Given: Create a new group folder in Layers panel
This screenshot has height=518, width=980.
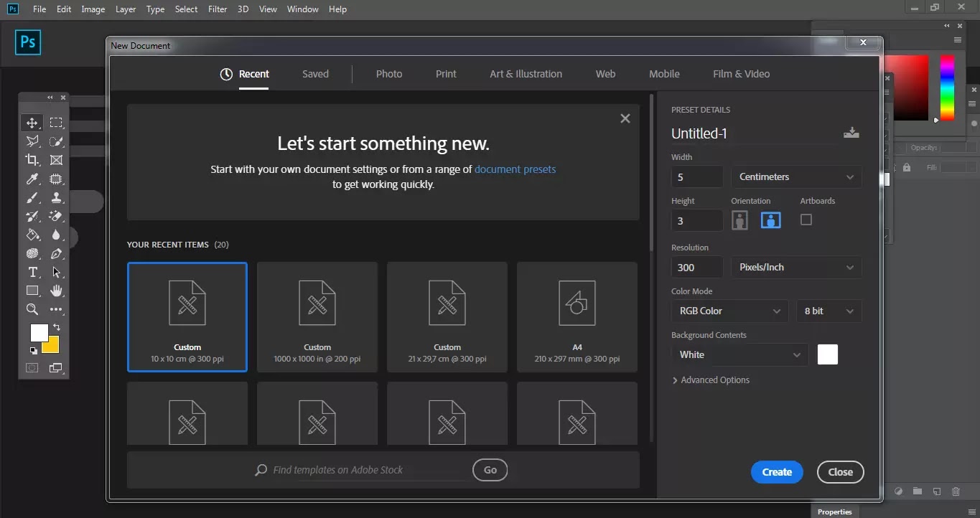Looking at the screenshot, I should 918,491.
